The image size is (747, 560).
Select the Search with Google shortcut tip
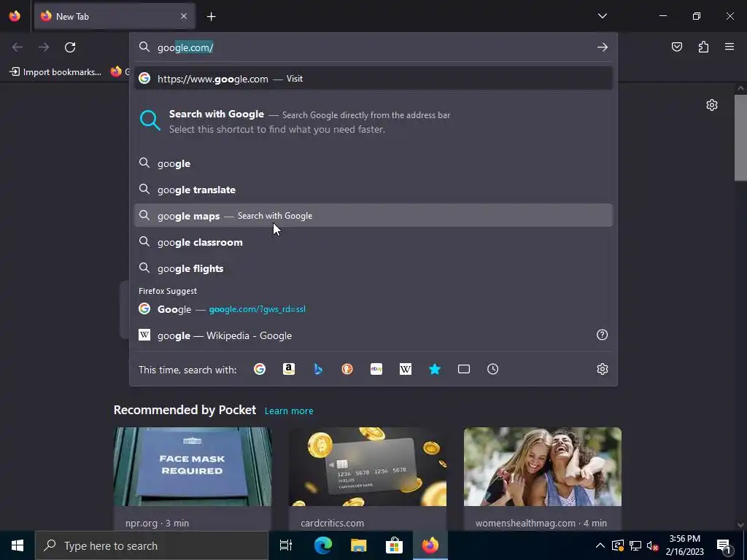coord(373,122)
